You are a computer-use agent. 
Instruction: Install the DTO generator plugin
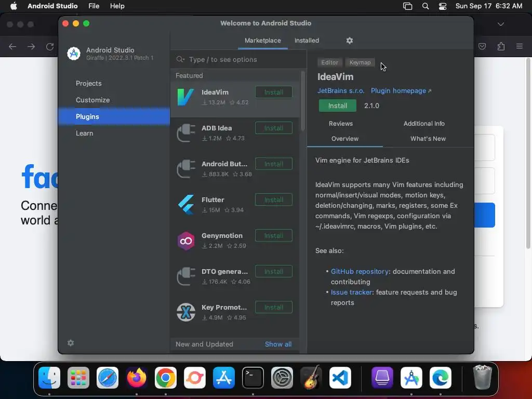coord(273,271)
